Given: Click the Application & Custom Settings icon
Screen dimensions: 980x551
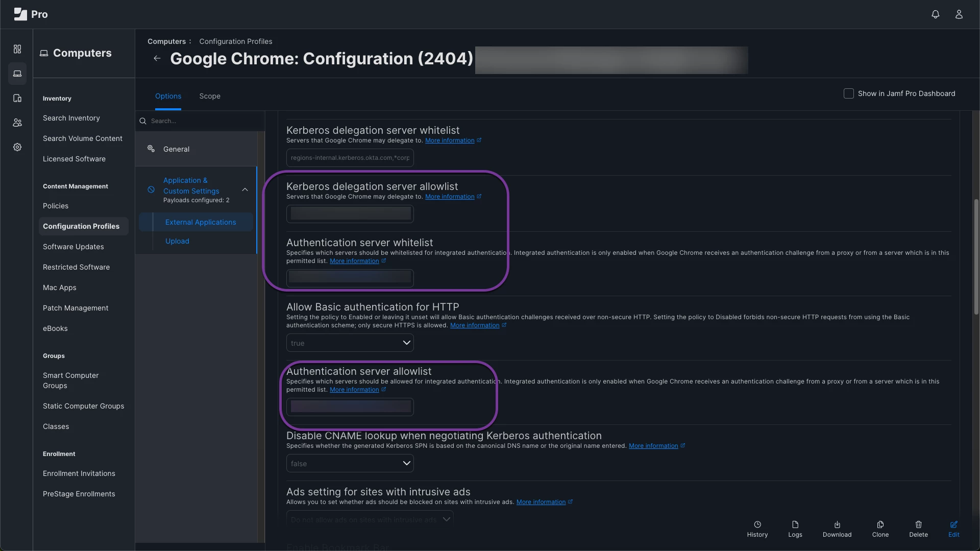Looking at the screenshot, I should click(x=151, y=189).
